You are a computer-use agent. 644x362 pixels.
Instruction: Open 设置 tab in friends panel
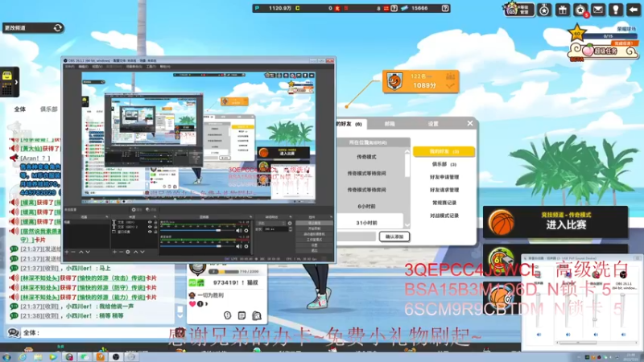pos(433,124)
